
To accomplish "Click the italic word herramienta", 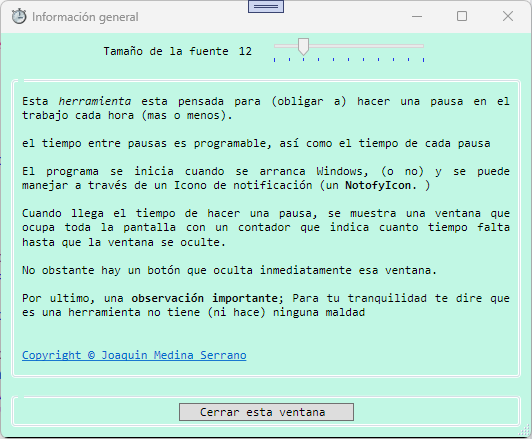I will [x=95, y=101].
